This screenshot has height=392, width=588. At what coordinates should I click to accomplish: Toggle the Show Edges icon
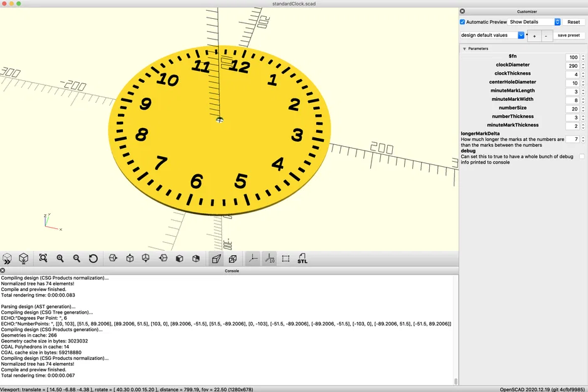[286, 258]
